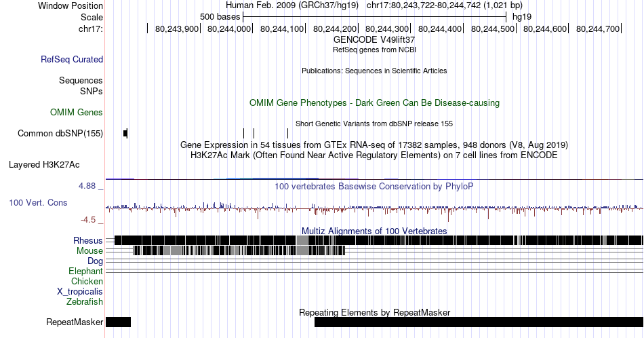The height and width of the screenshot is (338, 644).
Task: Click Short Genetic Variants from dbSNP title
Action: 374,124
